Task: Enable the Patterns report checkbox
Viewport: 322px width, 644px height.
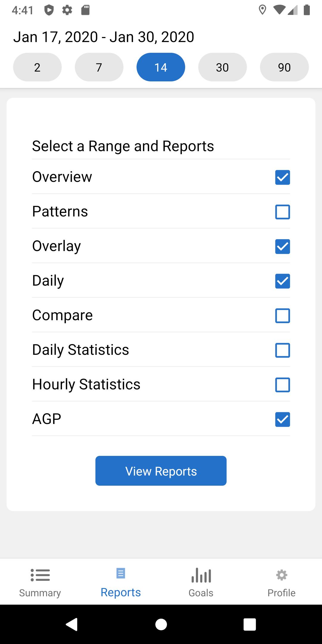Action: pyautogui.click(x=282, y=212)
